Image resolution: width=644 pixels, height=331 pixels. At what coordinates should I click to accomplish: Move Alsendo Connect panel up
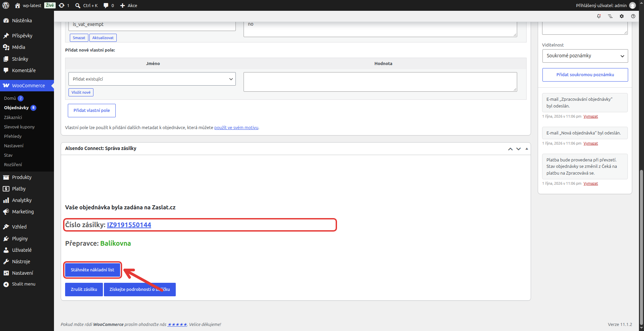click(510, 149)
